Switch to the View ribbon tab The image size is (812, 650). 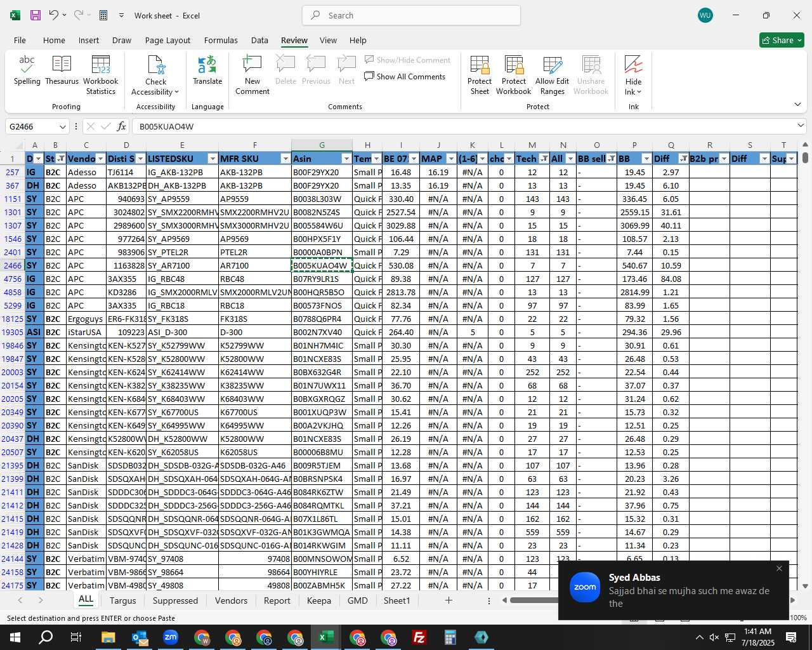pos(328,40)
